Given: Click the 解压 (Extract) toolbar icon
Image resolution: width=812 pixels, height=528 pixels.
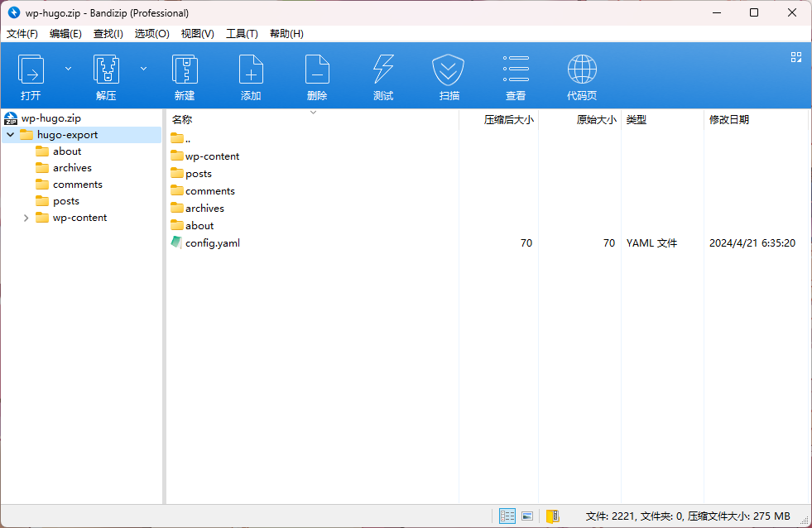Looking at the screenshot, I should tap(106, 71).
